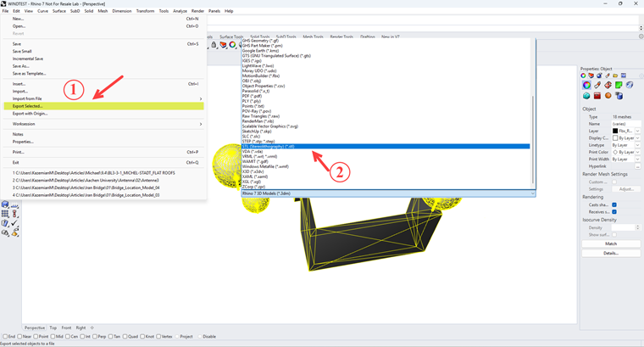This screenshot has height=347, width=644.
Task: Click the teal cube properties icon
Action: [x=586, y=96]
